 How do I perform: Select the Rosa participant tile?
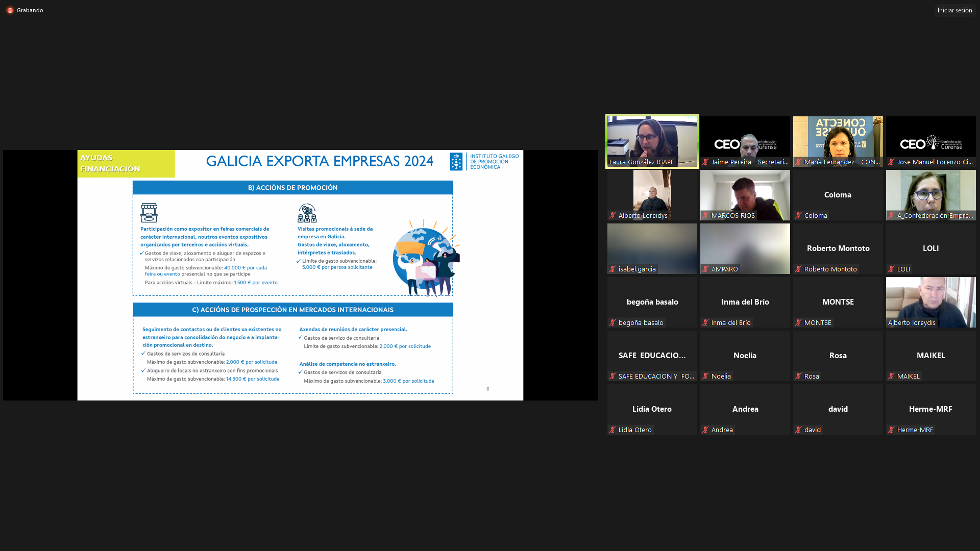838,356
